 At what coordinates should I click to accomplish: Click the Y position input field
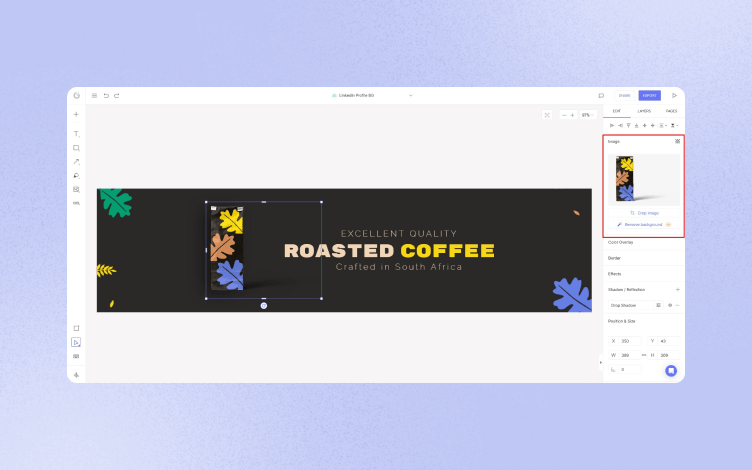(663, 341)
